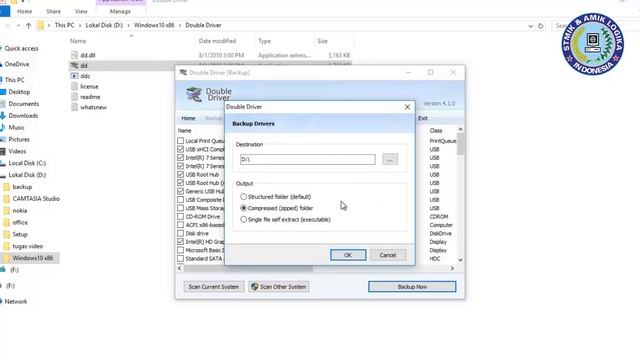Screen dimensions: 640x360
Task: Open the Home menu in Double Driver window
Action: 188,118
